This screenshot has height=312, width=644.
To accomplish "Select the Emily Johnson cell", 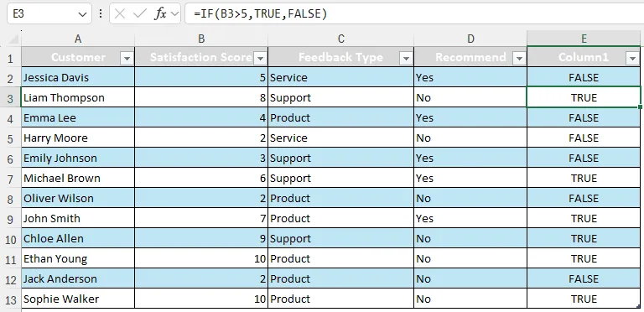I will click(x=78, y=158).
